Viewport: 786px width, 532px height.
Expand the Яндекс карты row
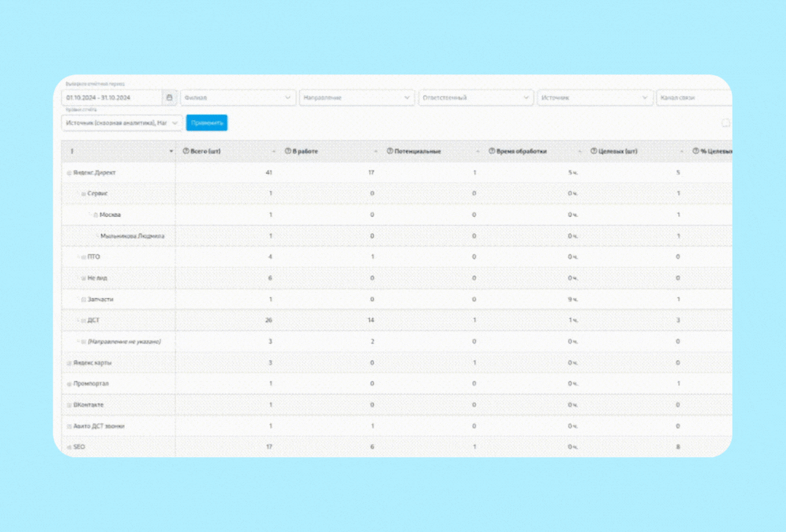69,363
